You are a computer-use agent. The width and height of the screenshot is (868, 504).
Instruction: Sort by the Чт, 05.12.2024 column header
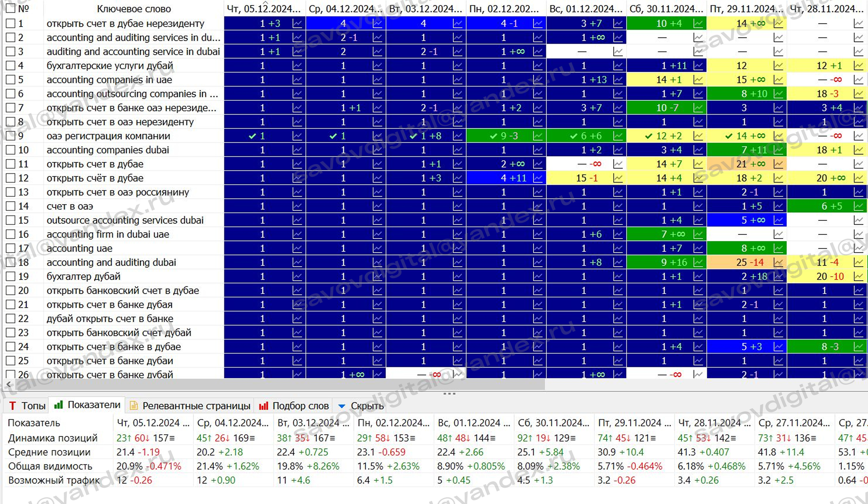click(264, 9)
